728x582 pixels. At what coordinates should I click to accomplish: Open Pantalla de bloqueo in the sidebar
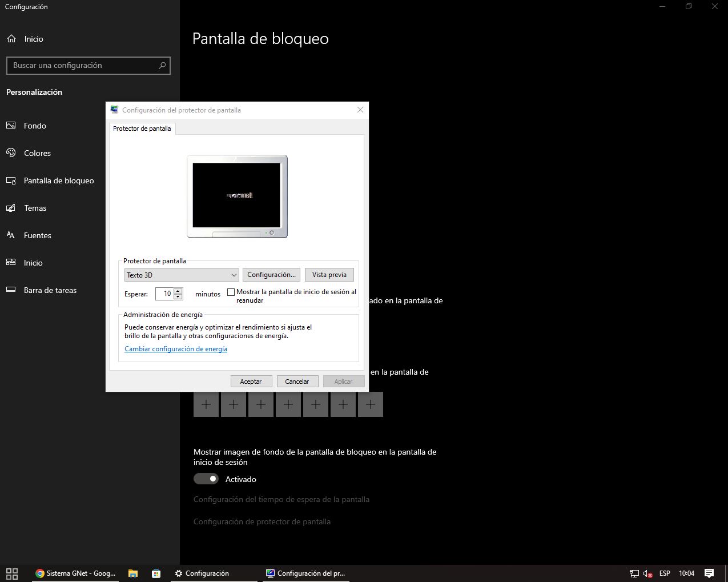click(x=58, y=180)
